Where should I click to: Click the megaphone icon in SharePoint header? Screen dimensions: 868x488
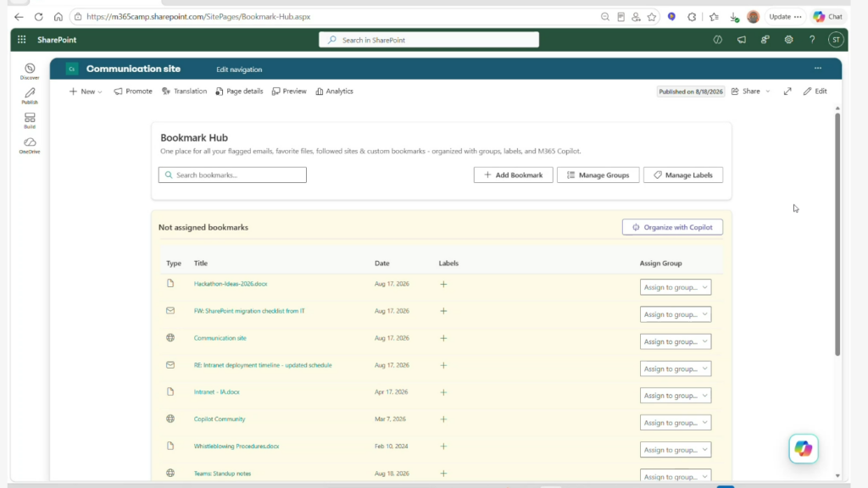pyautogui.click(x=741, y=40)
